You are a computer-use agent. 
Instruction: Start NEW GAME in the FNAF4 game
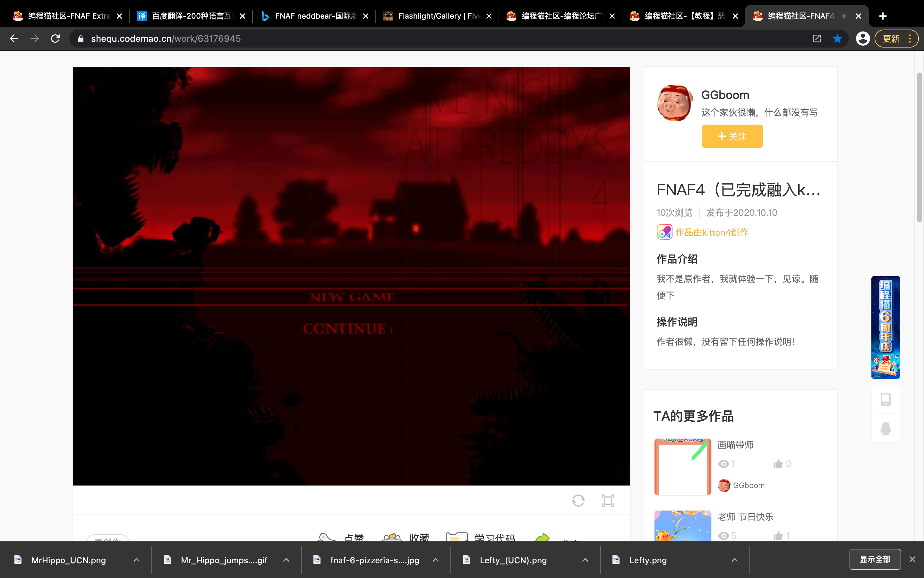pos(352,297)
